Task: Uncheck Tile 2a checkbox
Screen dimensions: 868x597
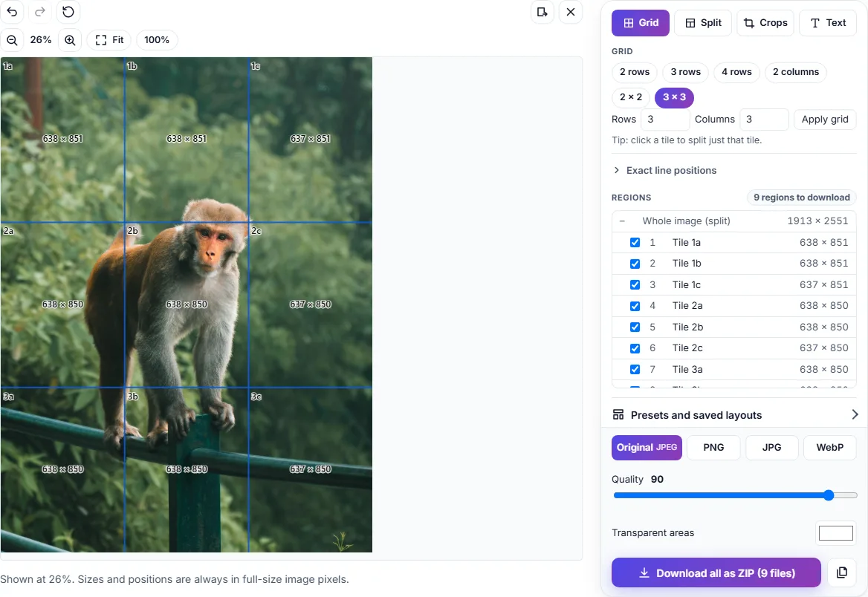Action: click(635, 305)
